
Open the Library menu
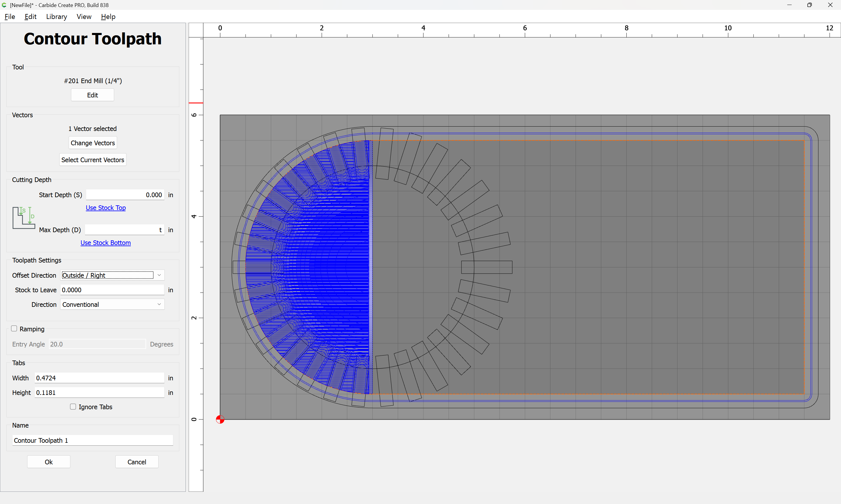pyautogui.click(x=56, y=17)
